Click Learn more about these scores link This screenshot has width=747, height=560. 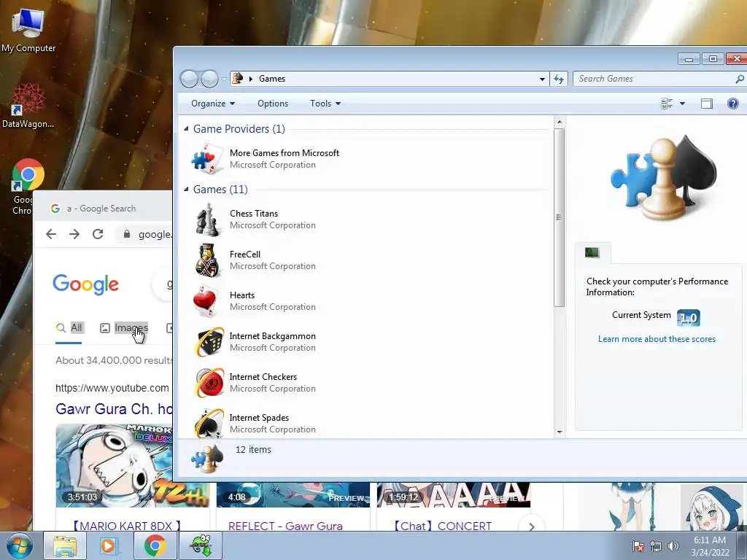(x=657, y=339)
